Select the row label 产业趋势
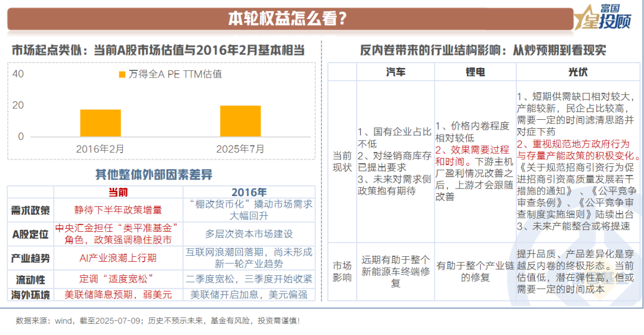644x335 pixels. click(x=30, y=258)
